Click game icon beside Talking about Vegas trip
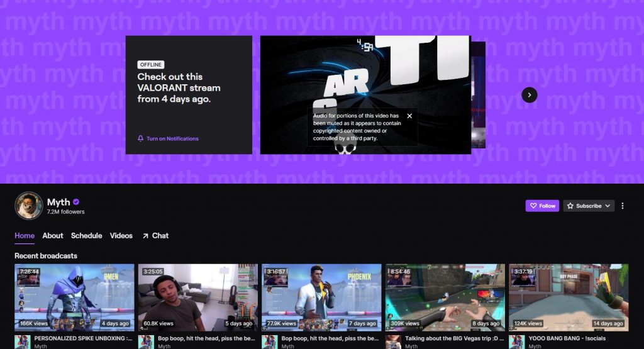Image resolution: width=644 pixels, height=349 pixels. pyautogui.click(x=393, y=342)
